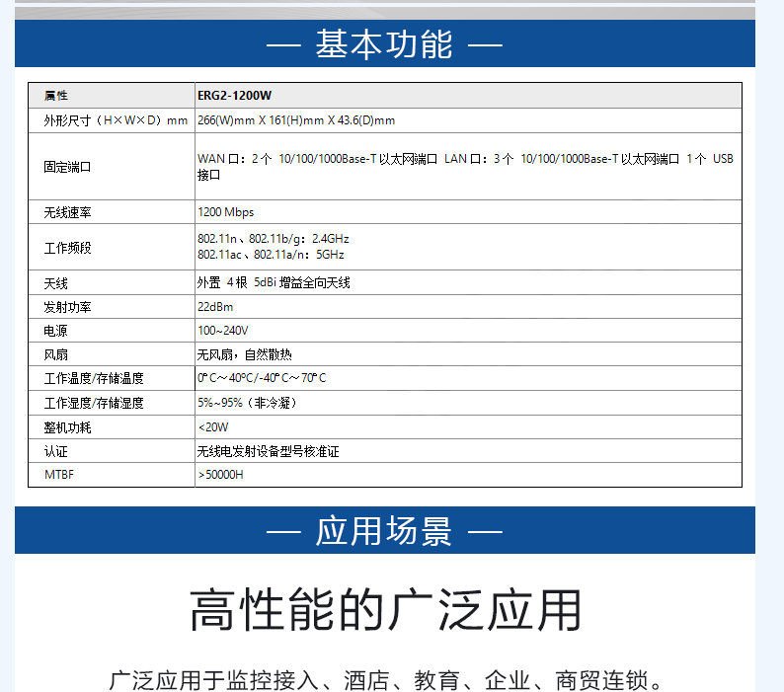The height and width of the screenshot is (692, 784).
Task: Click the 广泛应用于监控接入 description line
Action: [385, 680]
